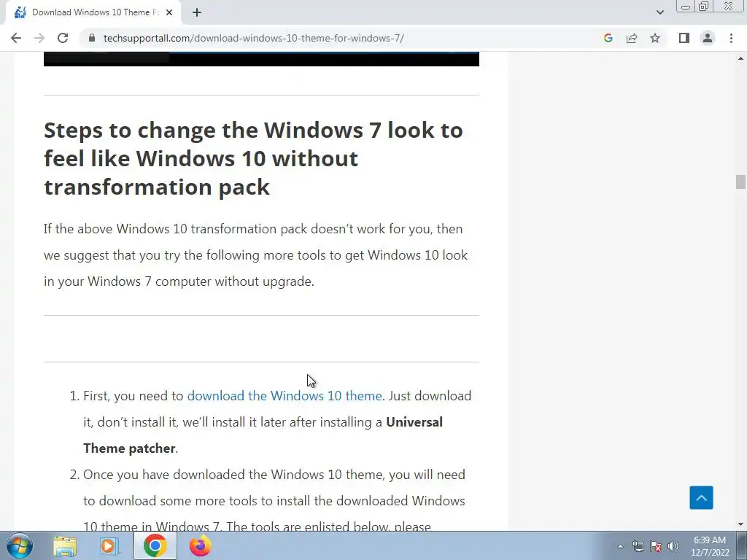Screen dimensions: 747x560
Task: Open Chrome side panel
Action: click(x=684, y=38)
